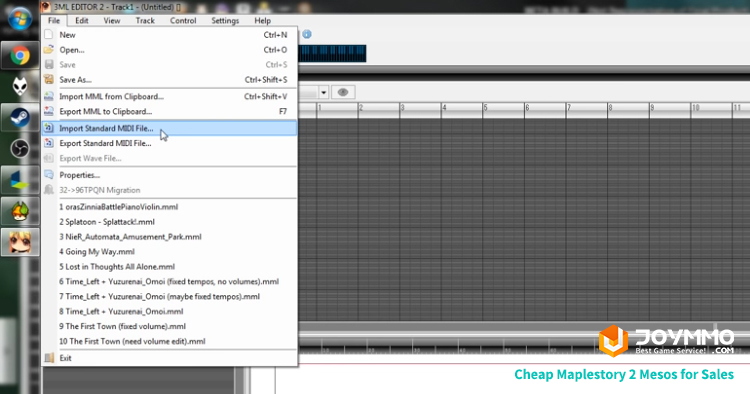Click the Export MML clipboard icon
The image size is (750, 394).
49,111
